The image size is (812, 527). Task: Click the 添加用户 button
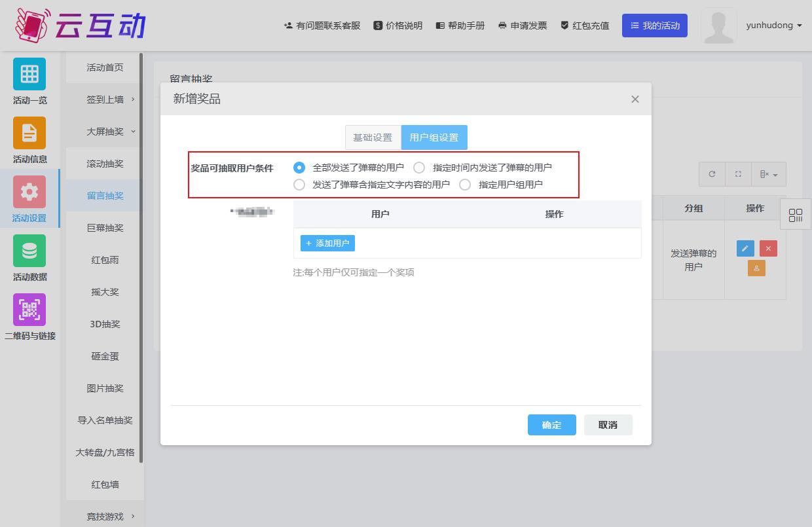(327, 243)
